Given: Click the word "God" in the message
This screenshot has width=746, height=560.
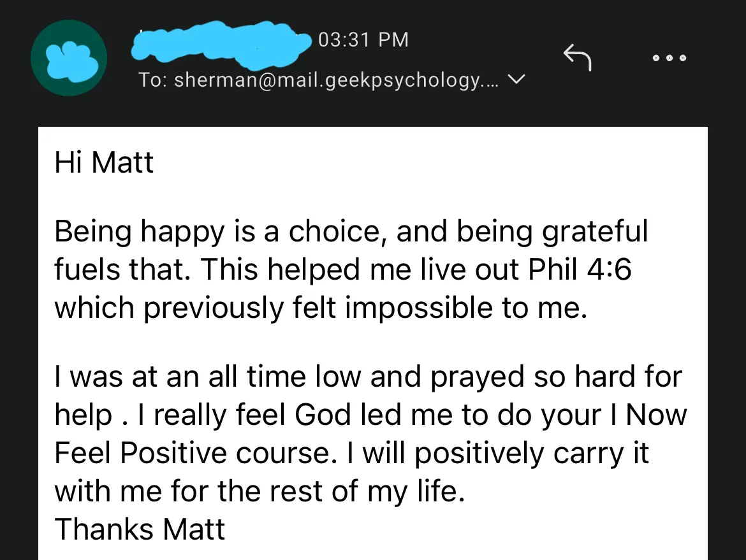Looking at the screenshot, I should coord(323,415).
